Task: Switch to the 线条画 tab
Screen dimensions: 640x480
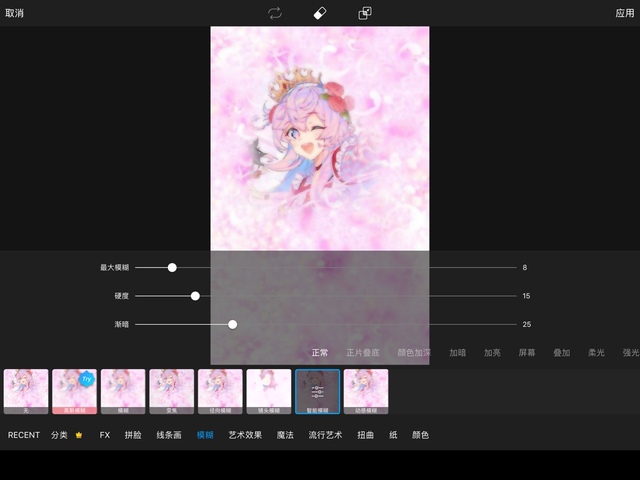Action: click(x=169, y=435)
